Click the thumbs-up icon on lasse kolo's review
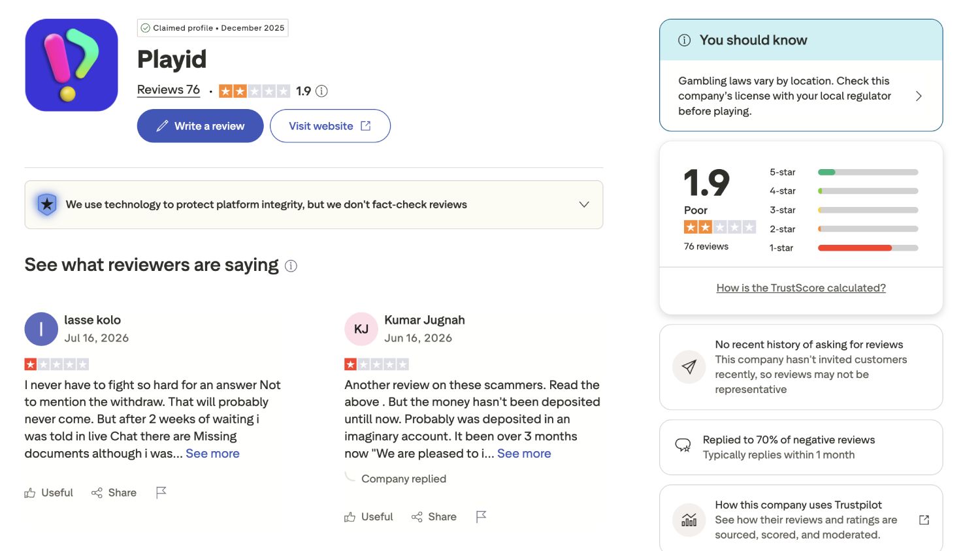Image resolution: width=980 pixels, height=551 pixels. click(x=30, y=493)
